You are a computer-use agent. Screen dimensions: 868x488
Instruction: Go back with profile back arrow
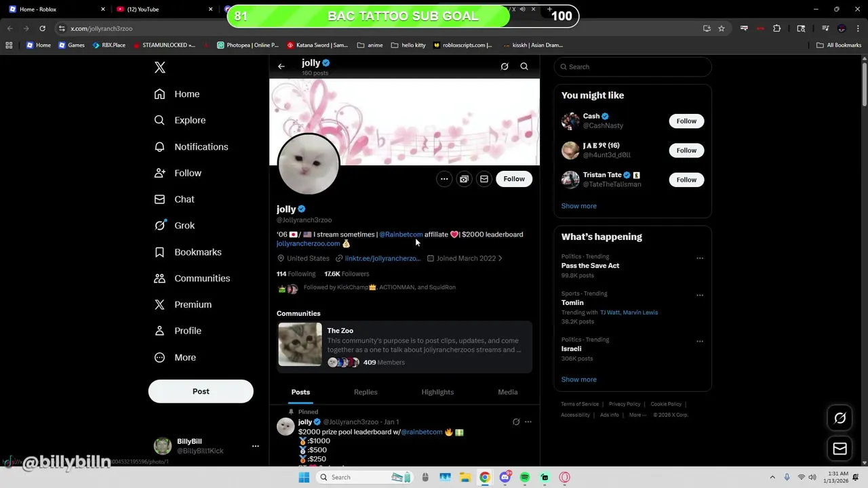(x=281, y=66)
